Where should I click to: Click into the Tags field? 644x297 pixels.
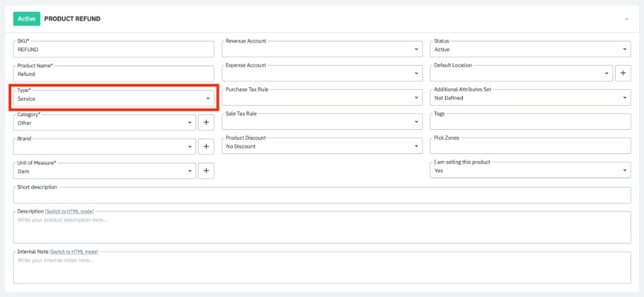click(530, 122)
